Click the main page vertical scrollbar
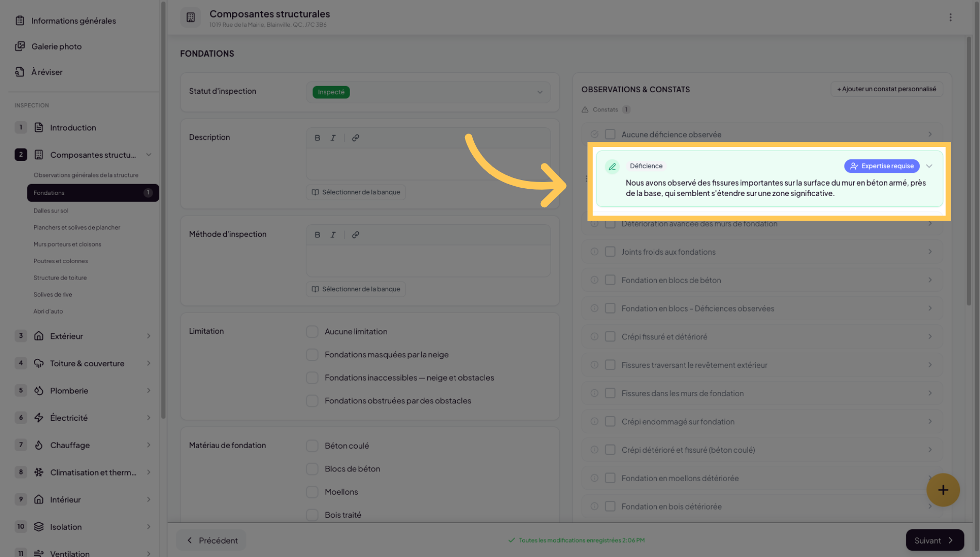The image size is (980, 557). 969,170
